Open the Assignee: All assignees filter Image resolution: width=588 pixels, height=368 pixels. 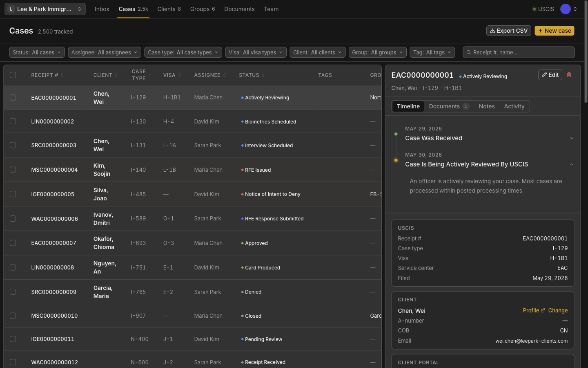[x=105, y=52]
